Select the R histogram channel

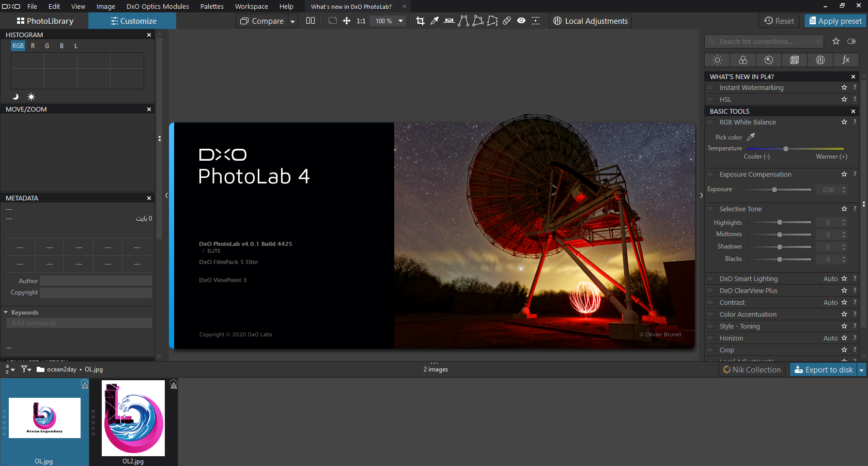(33, 45)
